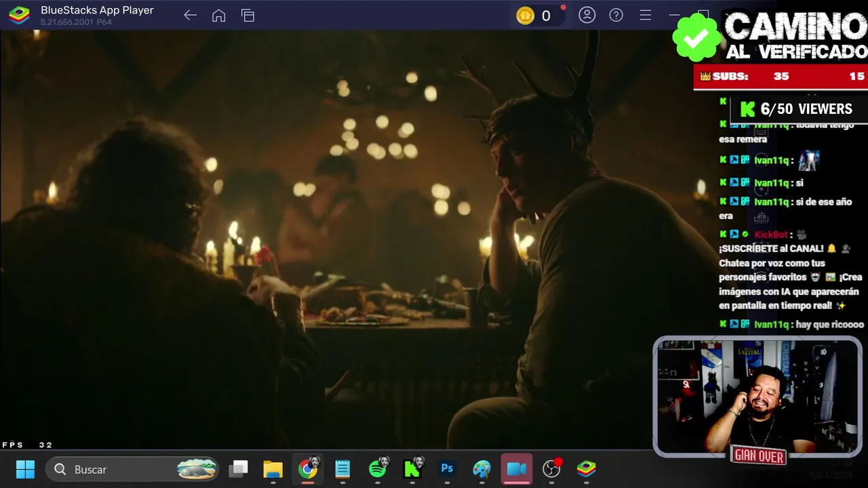This screenshot has height=488, width=868.
Task: Click the BlueStacks logo in the title bar
Action: (x=19, y=15)
